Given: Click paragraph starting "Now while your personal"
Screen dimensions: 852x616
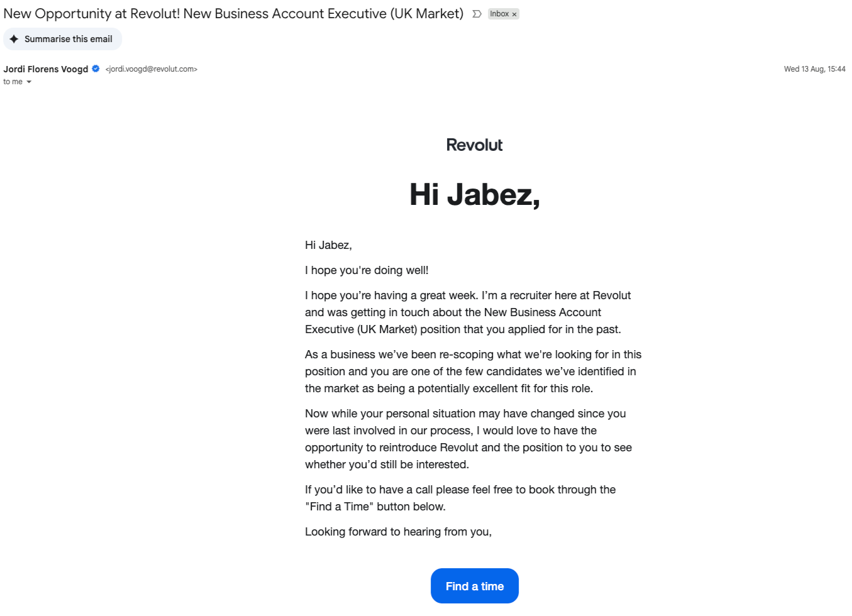Looking at the screenshot, I should tap(468, 439).
